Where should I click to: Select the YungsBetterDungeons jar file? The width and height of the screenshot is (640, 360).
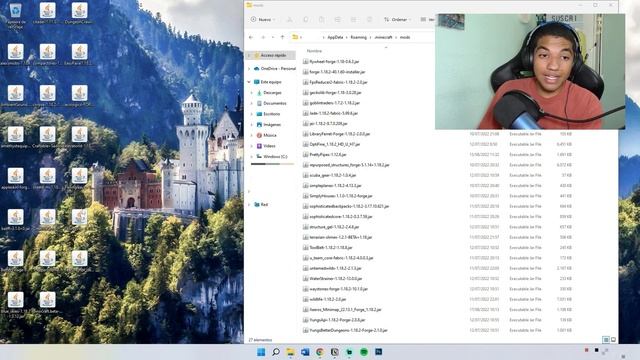(345, 330)
